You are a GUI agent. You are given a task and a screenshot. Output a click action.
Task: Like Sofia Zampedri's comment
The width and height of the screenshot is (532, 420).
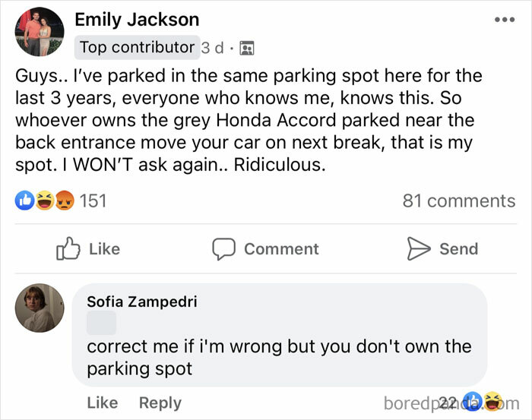(x=102, y=403)
